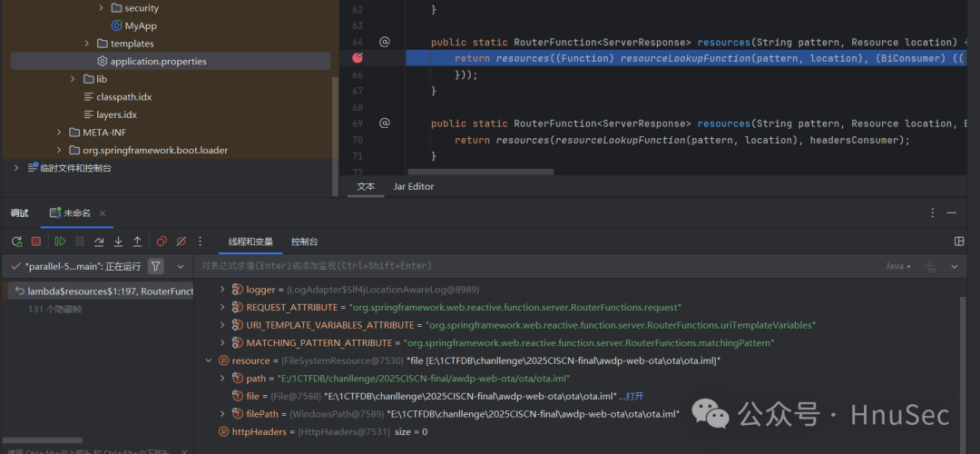The image size is (980, 454).
Task: Select application.properties in project tree
Action: 171,61
